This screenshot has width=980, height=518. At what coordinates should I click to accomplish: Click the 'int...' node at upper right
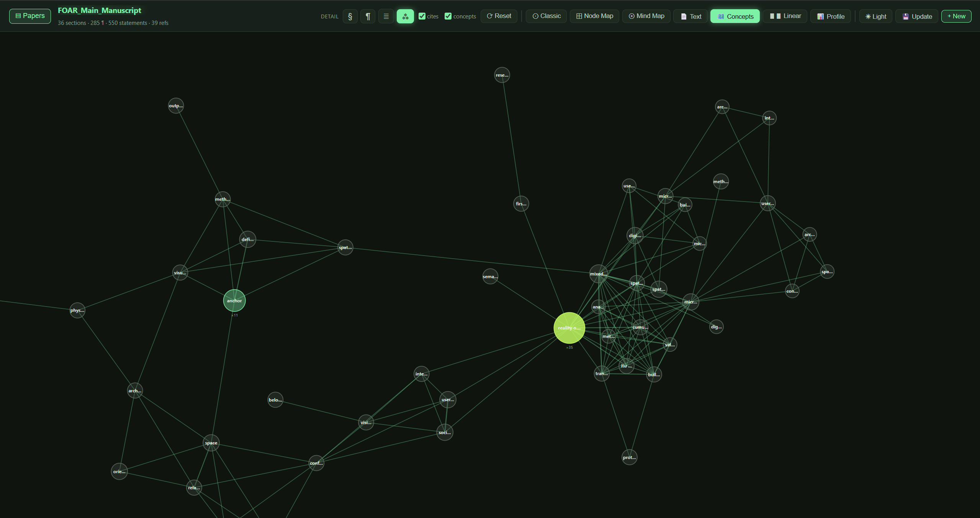point(769,118)
